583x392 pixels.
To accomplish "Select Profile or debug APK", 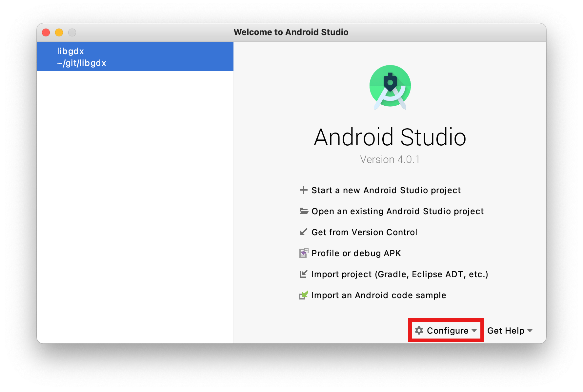I will tap(350, 253).
